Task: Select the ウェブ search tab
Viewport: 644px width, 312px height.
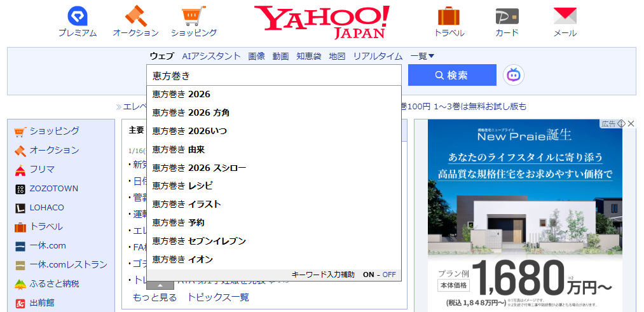Action: tap(162, 57)
